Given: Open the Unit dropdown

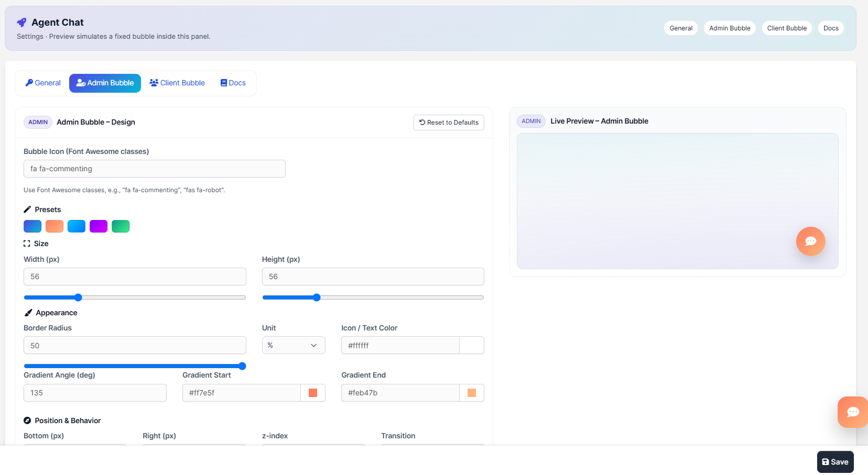Looking at the screenshot, I should click(294, 345).
